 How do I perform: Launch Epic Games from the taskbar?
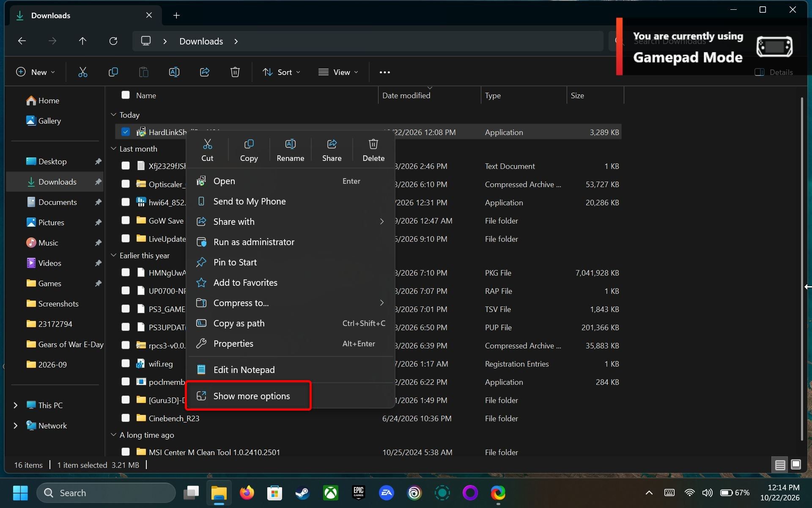(x=358, y=493)
